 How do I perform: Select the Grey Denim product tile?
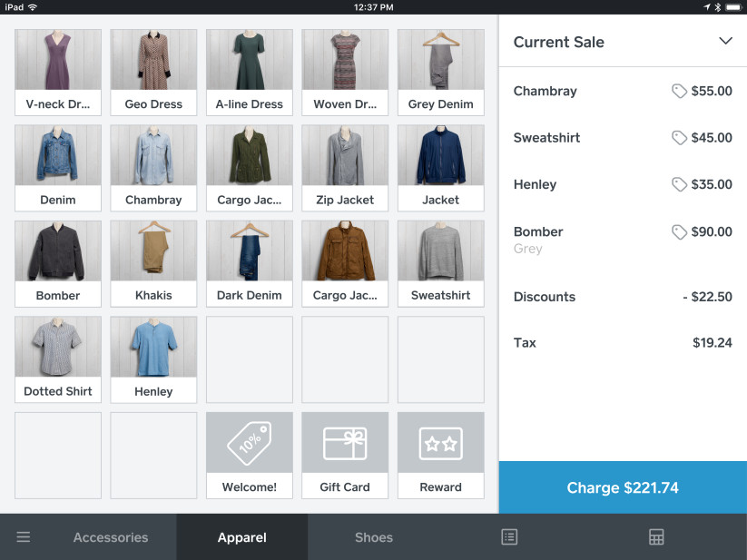tap(440, 73)
